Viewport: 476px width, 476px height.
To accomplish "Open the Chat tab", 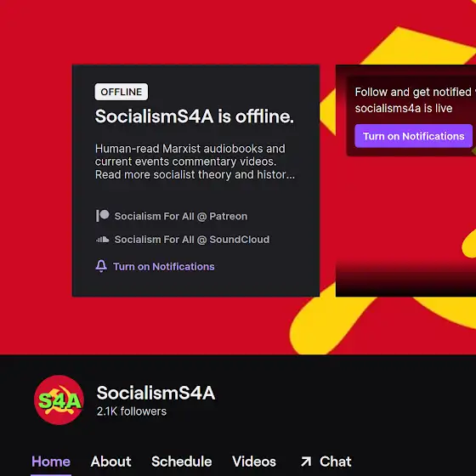I will pyautogui.click(x=335, y=462).
